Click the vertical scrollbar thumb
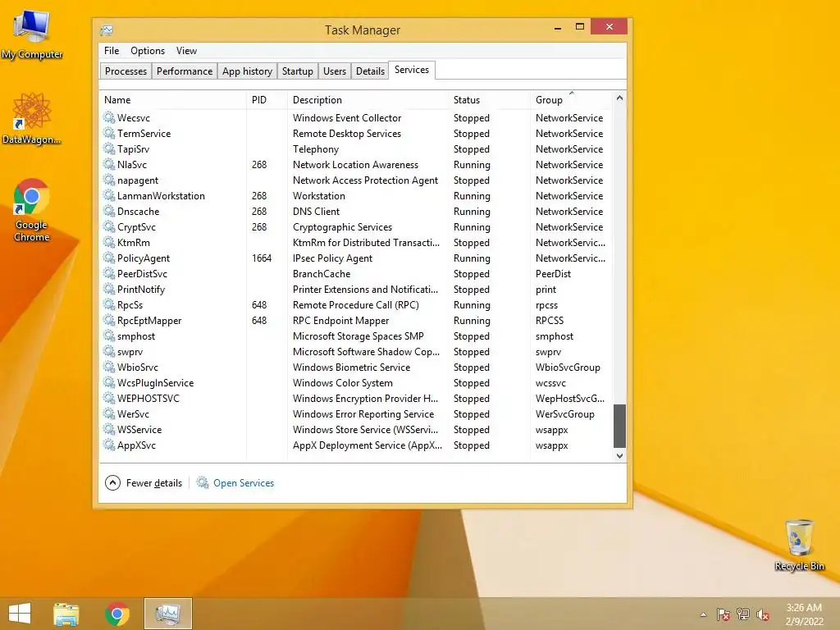This screenshot has width=840, height=630. coord(620,426)
